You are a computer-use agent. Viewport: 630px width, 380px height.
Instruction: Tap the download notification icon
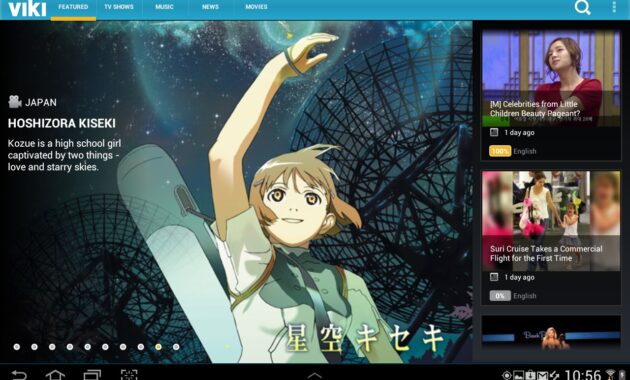530,376
